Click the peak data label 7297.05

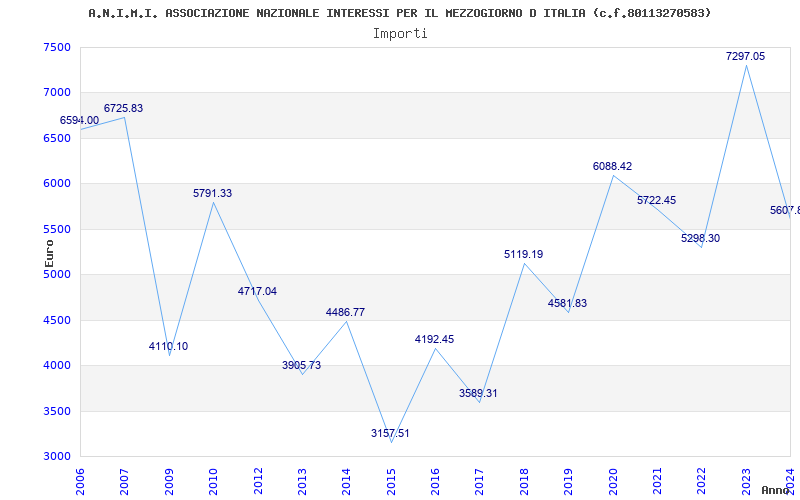click(x=745, y=57)
